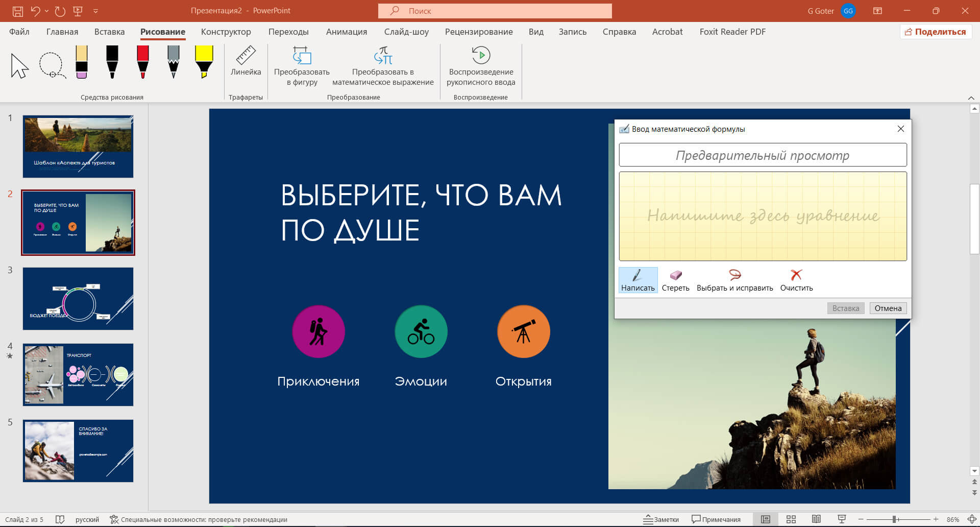The height and width of the screenshot is (527, 980).
Task: Choose the yellow highlighter
Action: (x=204, y=62)
